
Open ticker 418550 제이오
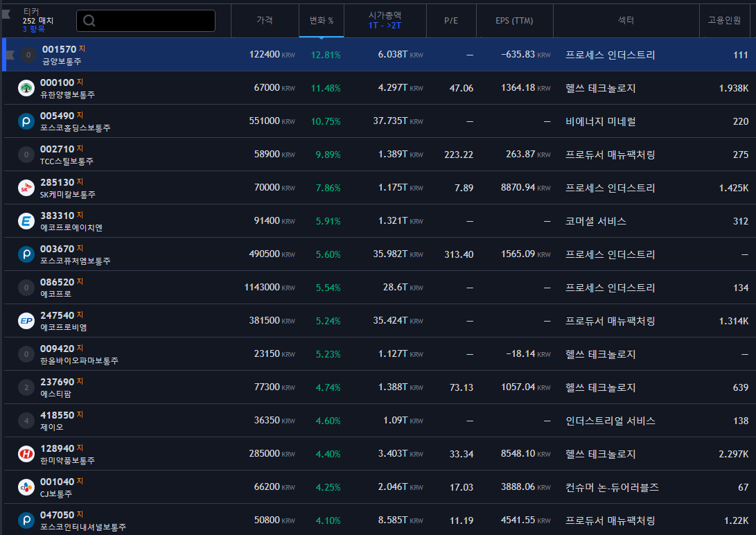pyautogui.click(x=61, y=421)
